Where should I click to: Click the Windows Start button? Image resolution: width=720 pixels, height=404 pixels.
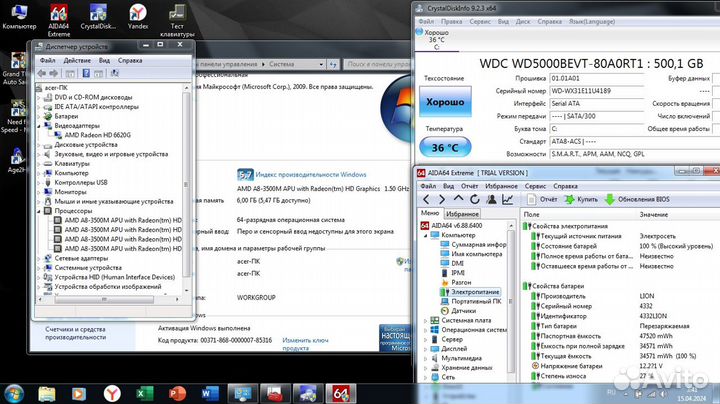click(13, 392)
